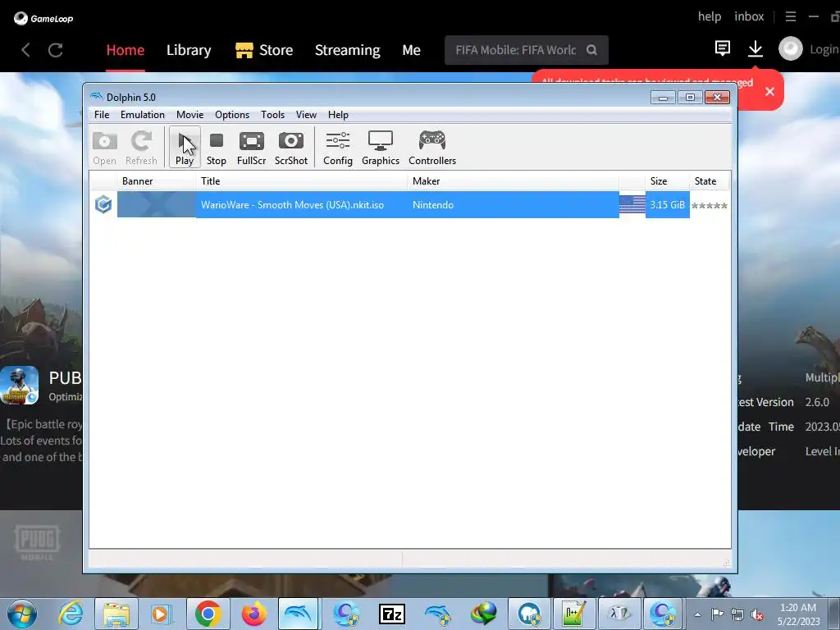Screen dimensions: 840x630
Task: Open the GameLoop Store tab
Action: click(x=264, y=50)
